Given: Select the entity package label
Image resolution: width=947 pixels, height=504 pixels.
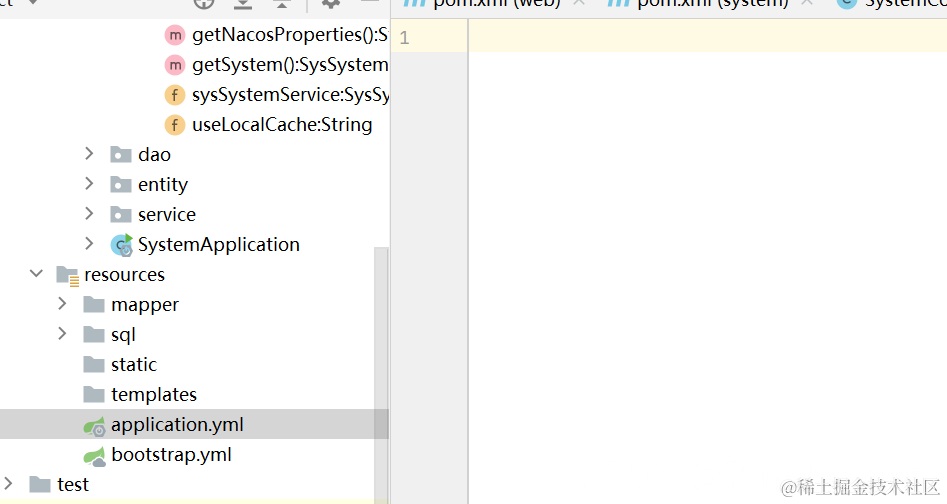Looking at the screenshot, I should pyautogui.click(x=162, y=185).
